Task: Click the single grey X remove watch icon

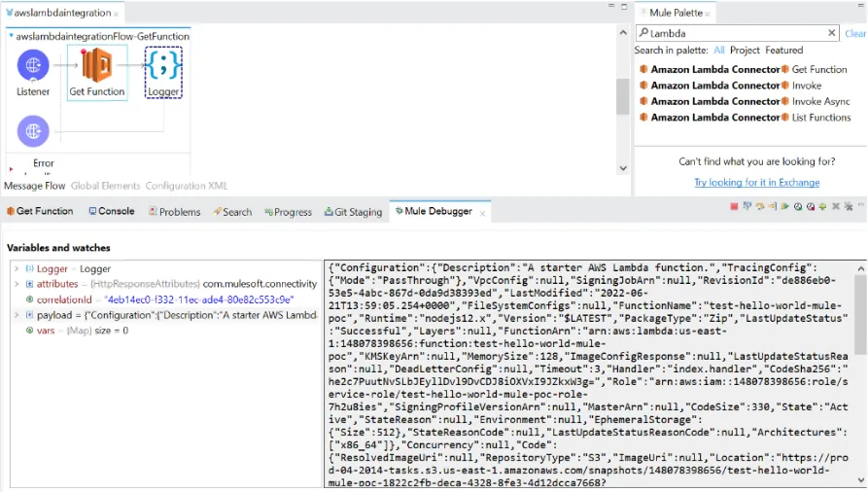Action: click(x=836, y=207)
